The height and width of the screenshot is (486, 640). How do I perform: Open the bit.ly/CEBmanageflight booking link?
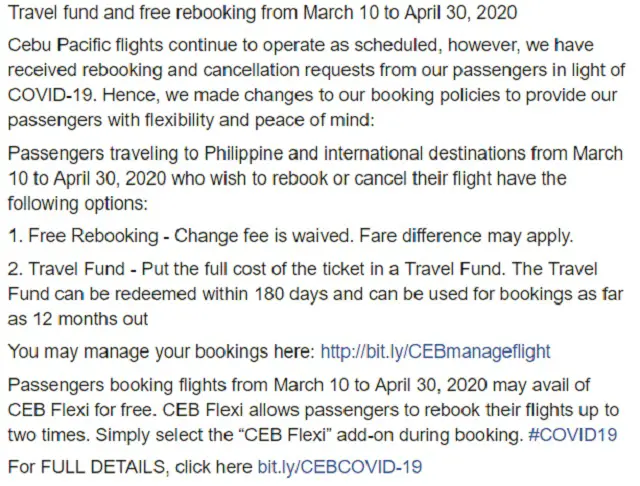436,352
